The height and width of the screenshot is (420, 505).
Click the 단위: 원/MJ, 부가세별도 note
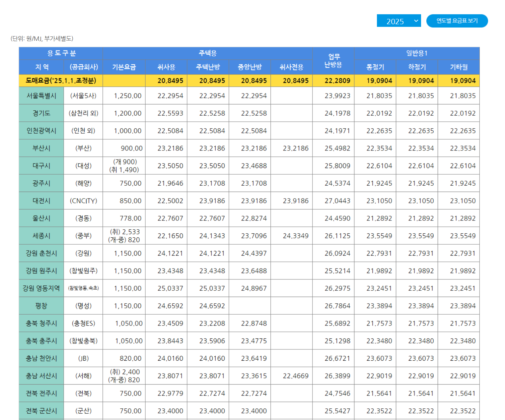point(42,38)
